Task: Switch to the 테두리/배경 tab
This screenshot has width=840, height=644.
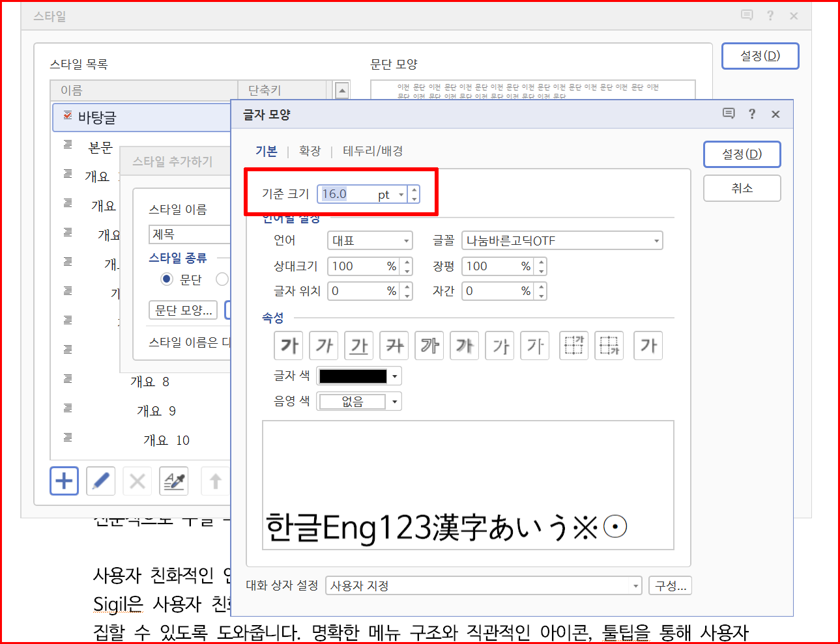Action: point(373,151)
